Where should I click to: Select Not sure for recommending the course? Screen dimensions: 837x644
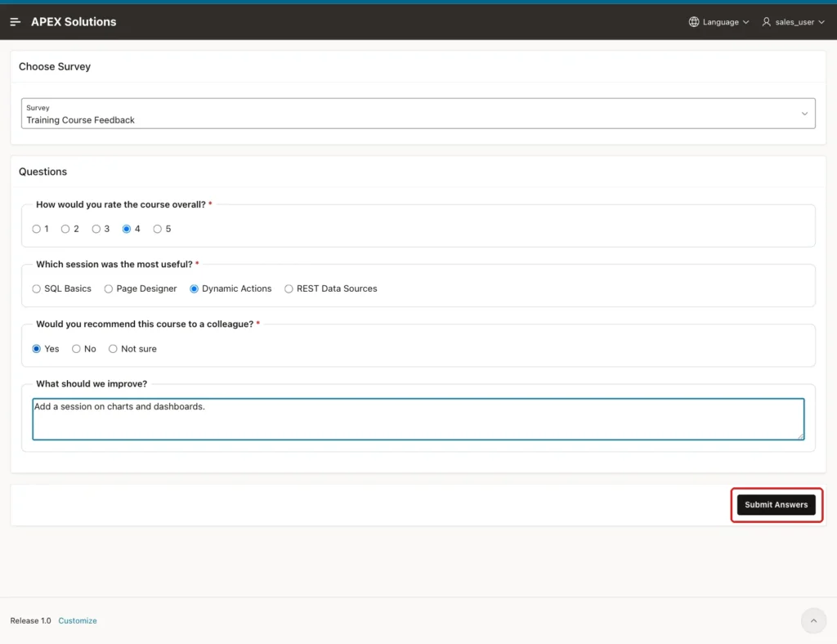(113, 349)
